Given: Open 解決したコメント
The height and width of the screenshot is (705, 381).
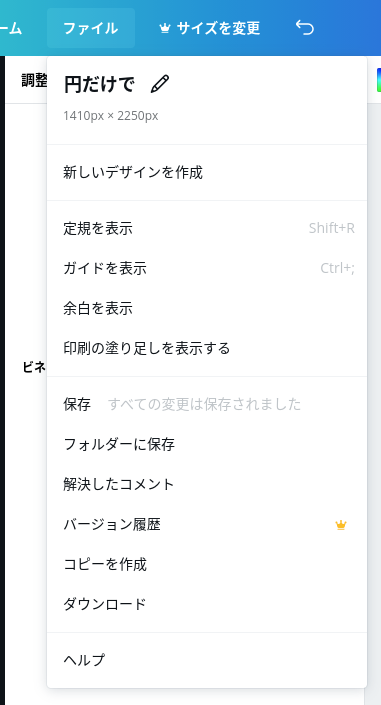Looking at the screenshot, I should pyautogui.click(x=207, y=485).
